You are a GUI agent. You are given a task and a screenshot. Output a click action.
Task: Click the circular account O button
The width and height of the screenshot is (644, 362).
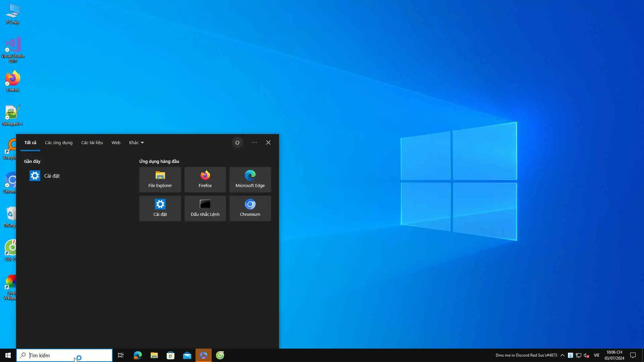tap(237, 142)
